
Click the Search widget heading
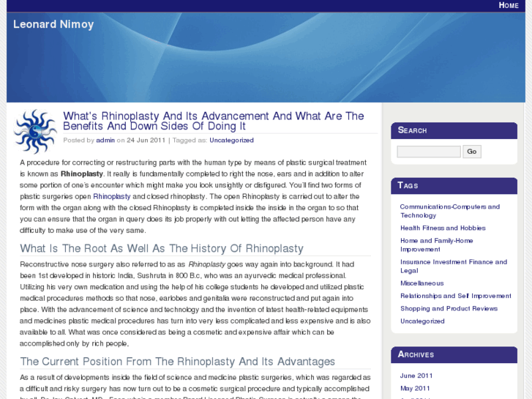coord(412,130)
